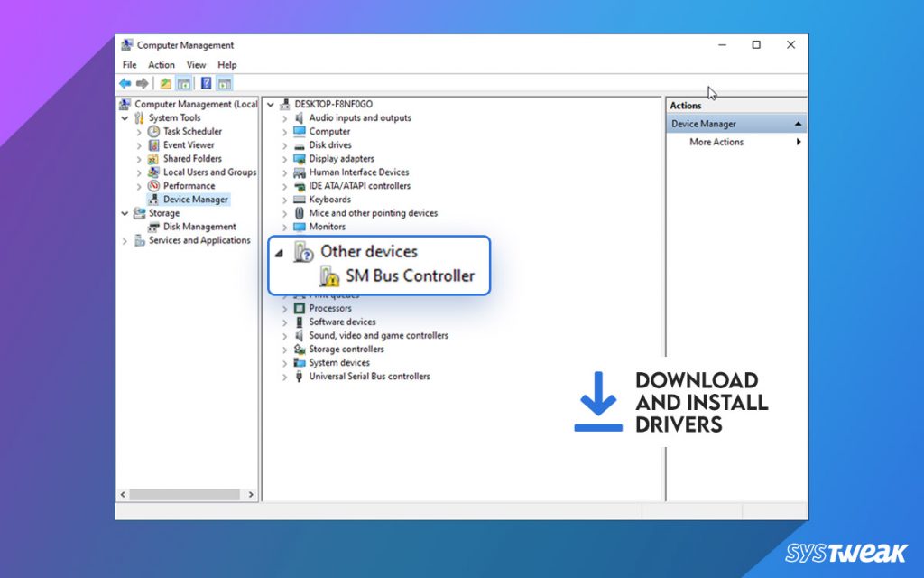Toggle the console tree visibility toolbar button
Screen dimensions: 924x578
[x=183, y=83]
